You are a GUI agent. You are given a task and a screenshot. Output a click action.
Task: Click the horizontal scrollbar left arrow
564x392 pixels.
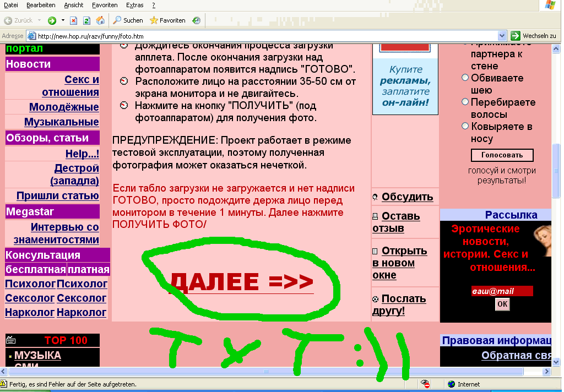tap(4, 371)
